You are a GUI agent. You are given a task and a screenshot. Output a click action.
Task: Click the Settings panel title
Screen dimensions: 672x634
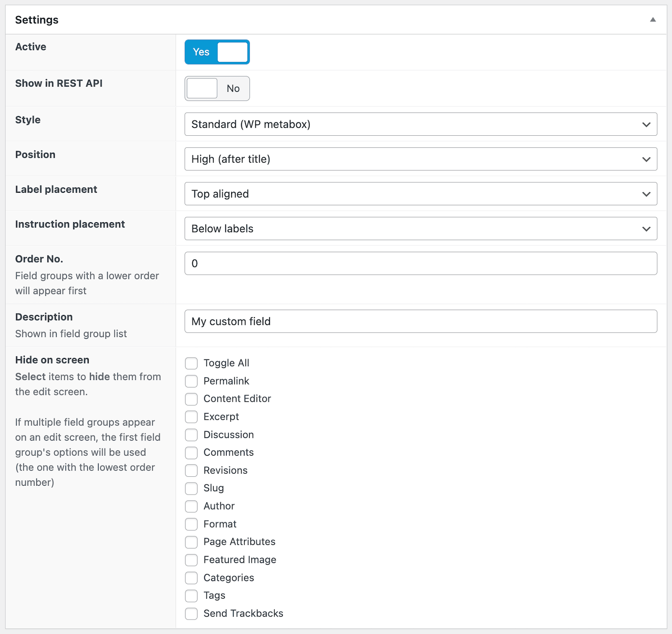coord(37,20)
